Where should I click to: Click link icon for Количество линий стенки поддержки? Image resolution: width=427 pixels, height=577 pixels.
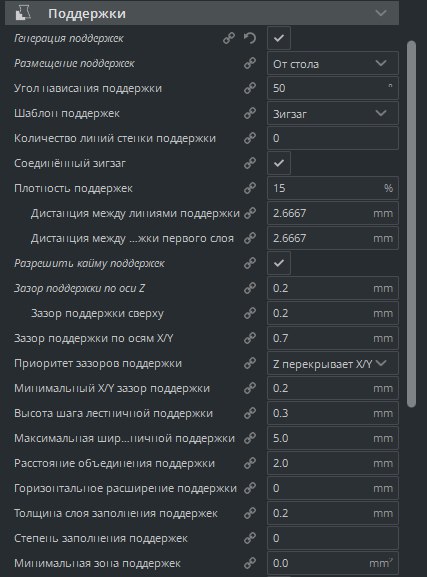pyautogui.click(x=250, y=138)
